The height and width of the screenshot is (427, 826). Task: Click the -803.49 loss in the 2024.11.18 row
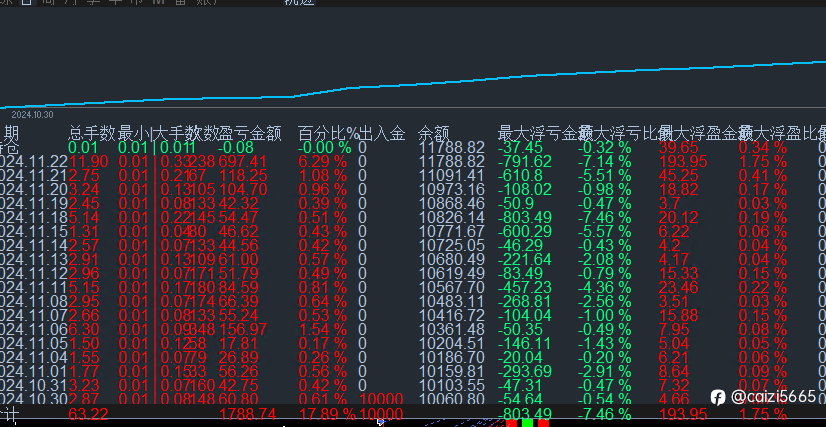click(x=525, y=217)
